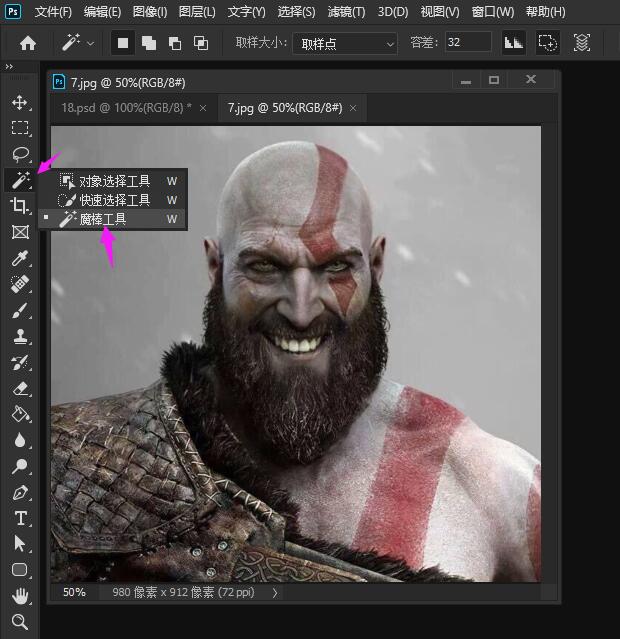
Task: Choose Intersect with selection mode
Action: pos(201,43)
